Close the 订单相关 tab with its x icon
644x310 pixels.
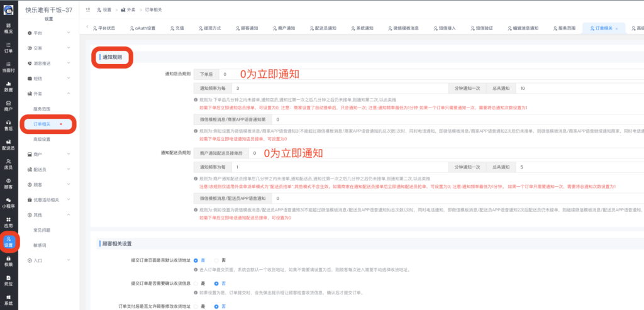click(616, 29)
